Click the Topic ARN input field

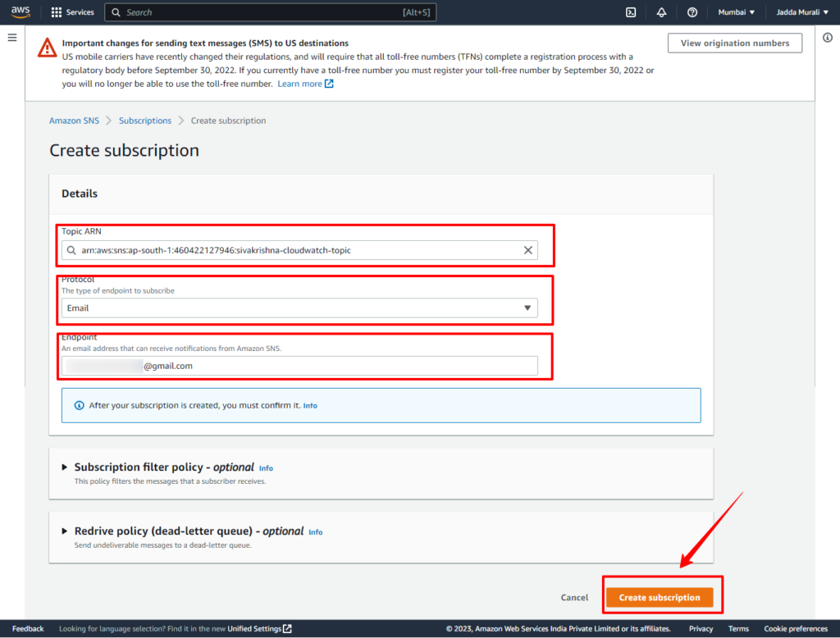(x=299, y=250)
